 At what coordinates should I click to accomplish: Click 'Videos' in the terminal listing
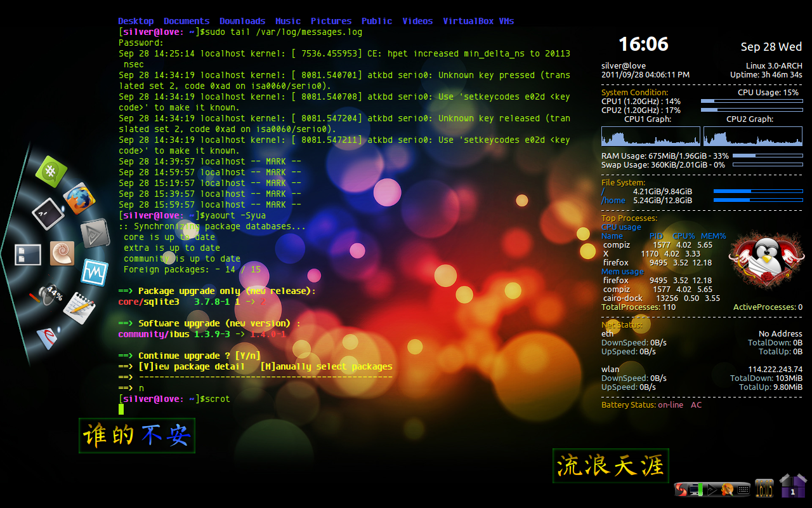click(x=417, y=21)
